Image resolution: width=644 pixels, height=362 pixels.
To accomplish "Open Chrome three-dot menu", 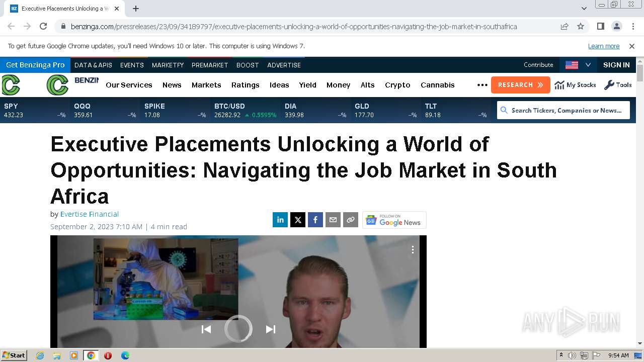I will 632,26.
